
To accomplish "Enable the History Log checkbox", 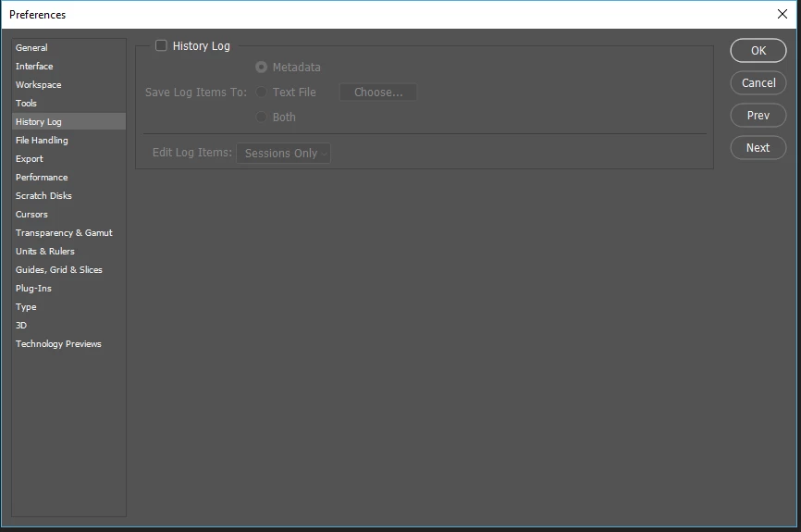I will coord(161,45).
